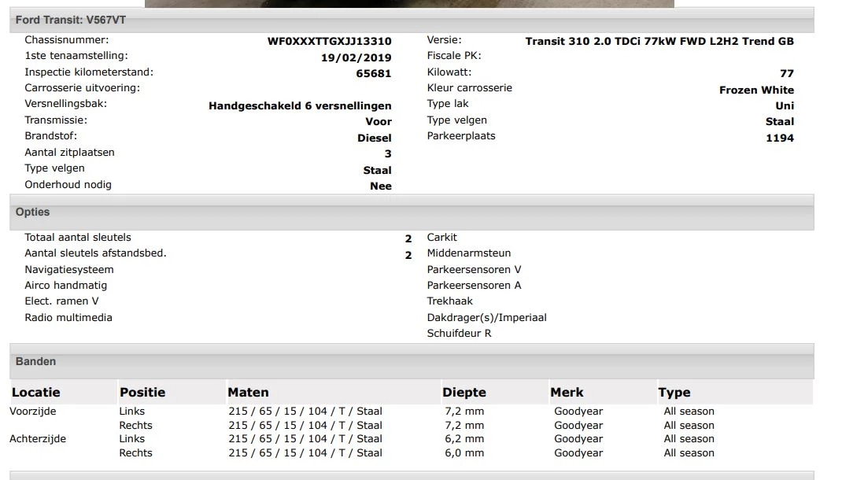The image size is (868, 480).
Task: Click the Handgeschakeld 6 versnellingen gearbox value
Action: click(300, 105)
